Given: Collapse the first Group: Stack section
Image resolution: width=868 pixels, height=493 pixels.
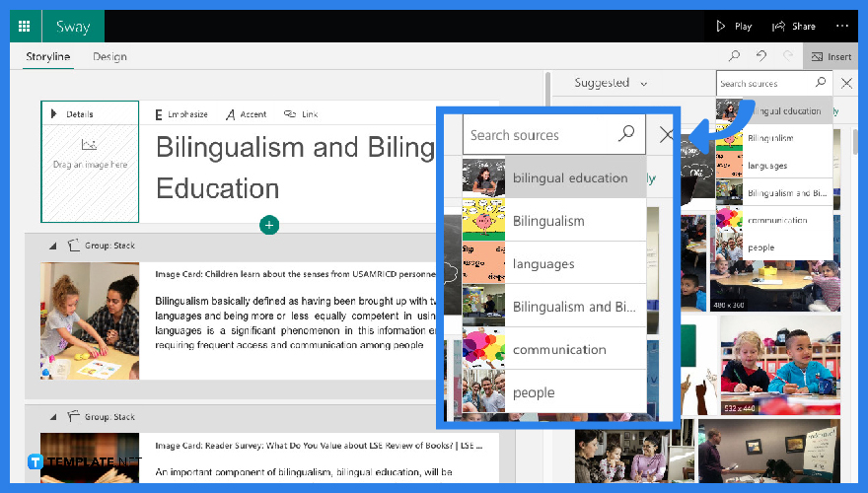Looking at the screenshot, I should click(52, 246).
